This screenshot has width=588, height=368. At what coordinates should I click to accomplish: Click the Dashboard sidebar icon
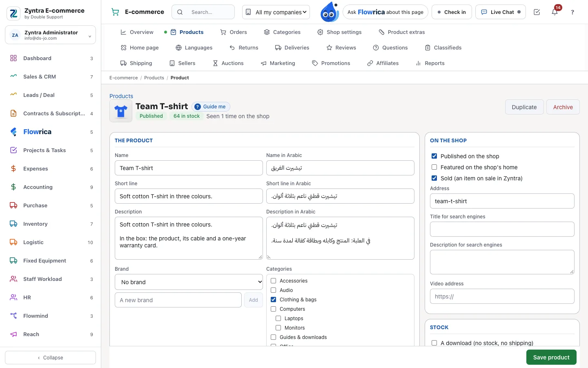click(13, 58)
